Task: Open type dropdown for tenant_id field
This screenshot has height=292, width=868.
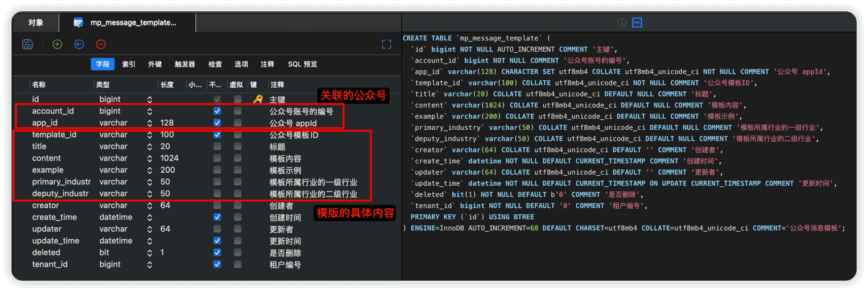Action: tap(150, 265)
